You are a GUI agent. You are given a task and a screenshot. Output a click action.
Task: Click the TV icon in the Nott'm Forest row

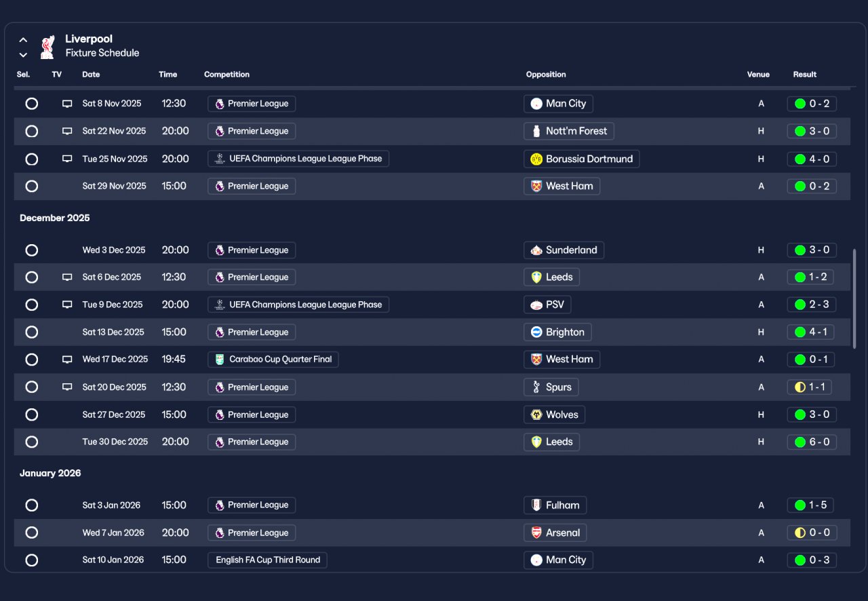tap(67, 131)
